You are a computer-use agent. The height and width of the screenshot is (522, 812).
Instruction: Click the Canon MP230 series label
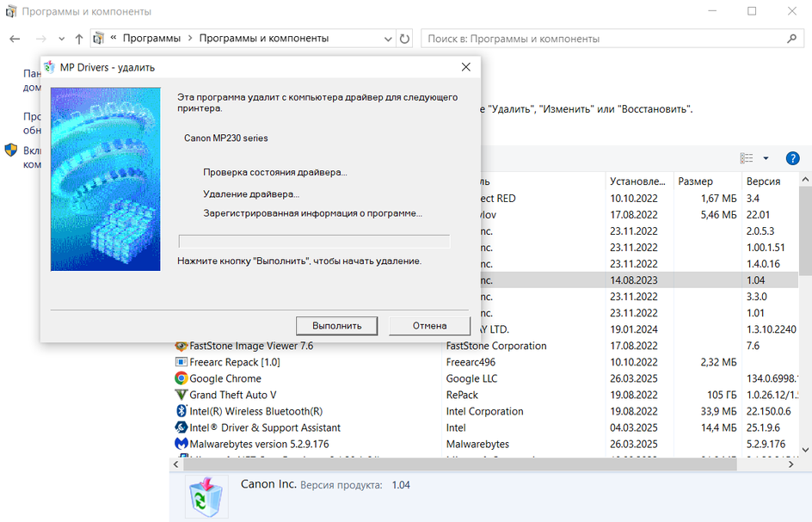coord(225,138)
